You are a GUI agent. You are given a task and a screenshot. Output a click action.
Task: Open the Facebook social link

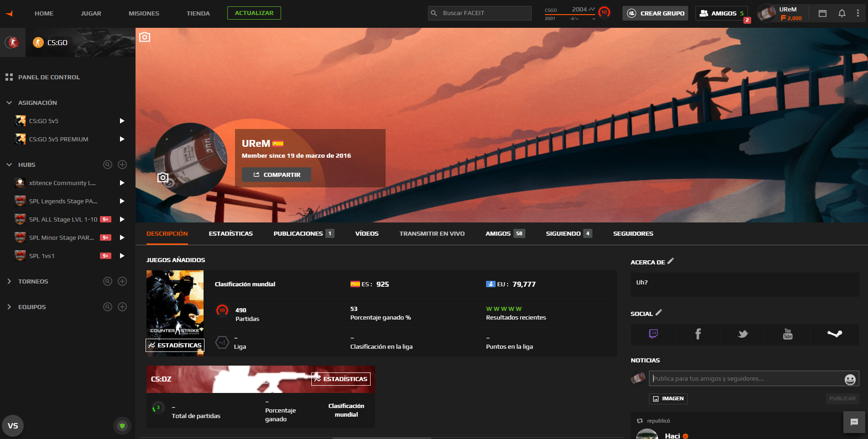pyautogui.click(x=698, y=334)
